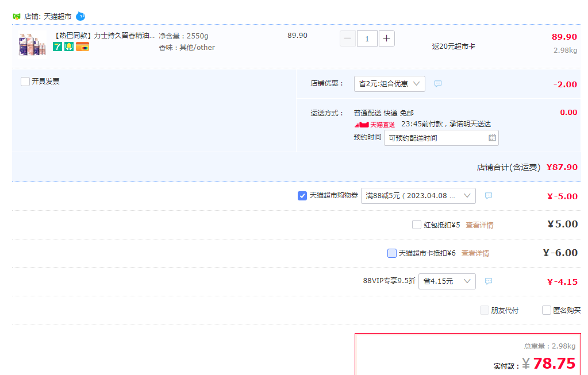
Task: Click the 实付款 ¥78.75 amount
Action: [x=535, y=364]
